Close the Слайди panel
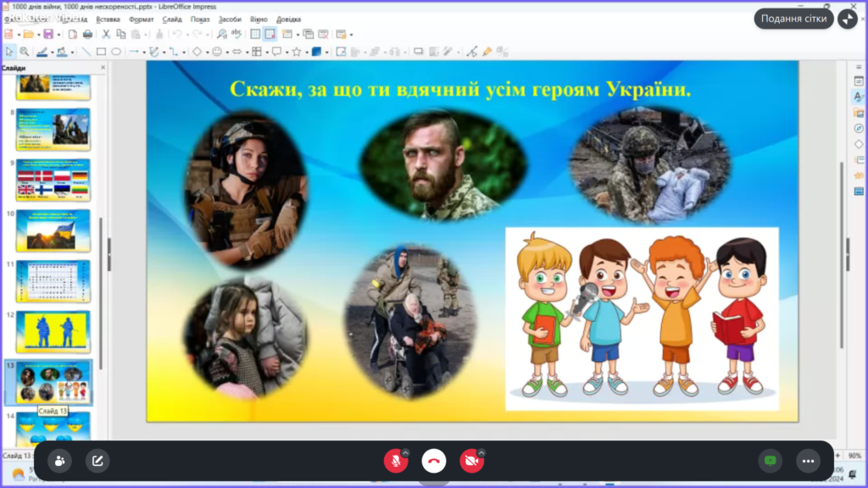The width and height of the screenshot is (868, 488). tap(103, 68)
